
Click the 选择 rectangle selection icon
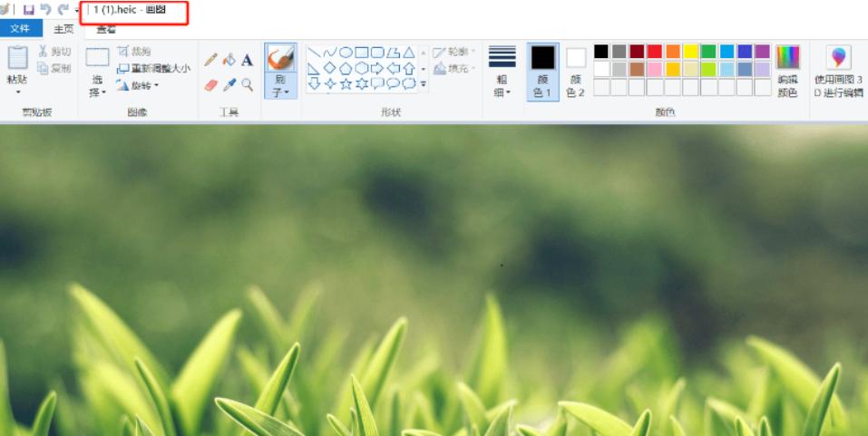click(x=97, y=57)
